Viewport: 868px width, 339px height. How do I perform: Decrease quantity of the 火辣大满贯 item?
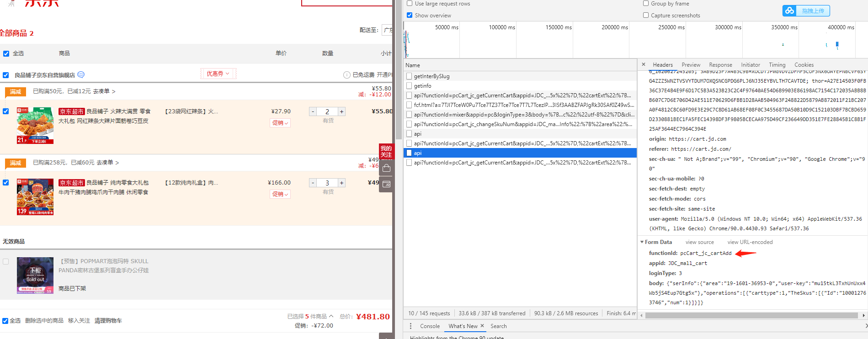tap(313, 111)
